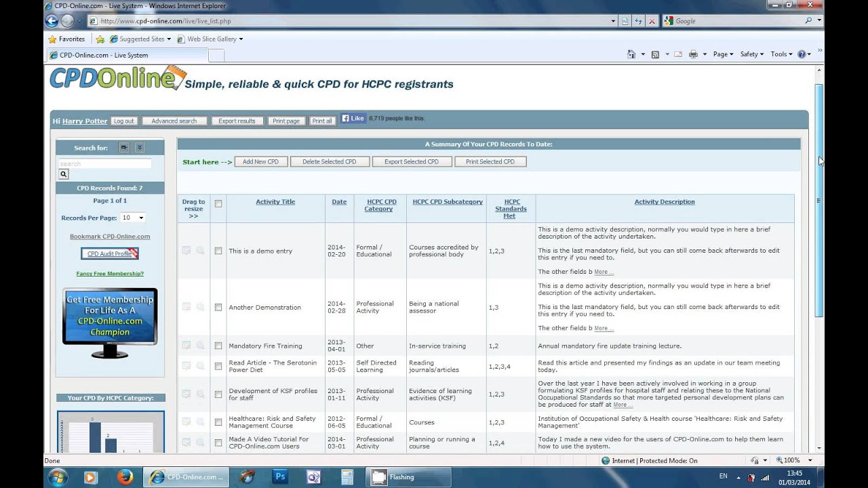Click the view magnifier icon for 'Mandatory Fire Training'

(201, 346)
